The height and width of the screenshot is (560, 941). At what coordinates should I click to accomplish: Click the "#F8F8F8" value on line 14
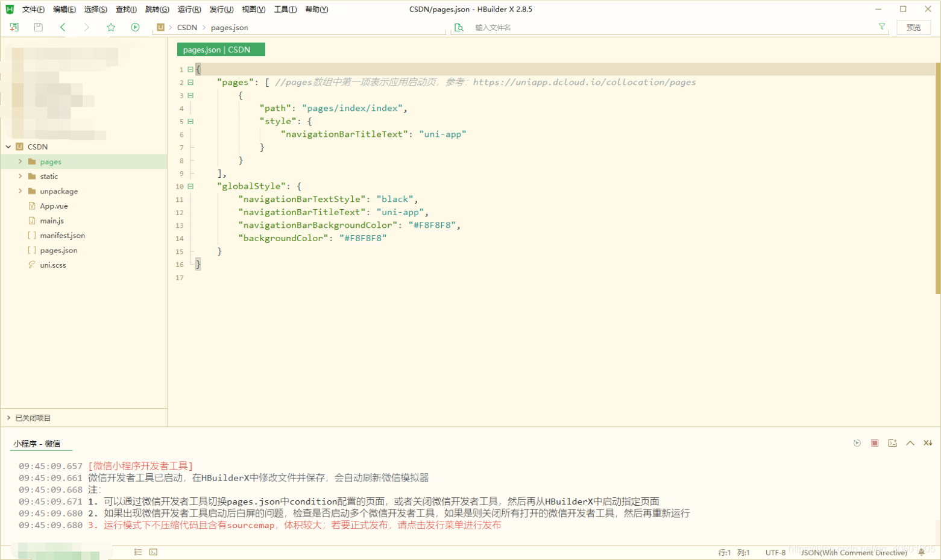click(x=363, y=238)
